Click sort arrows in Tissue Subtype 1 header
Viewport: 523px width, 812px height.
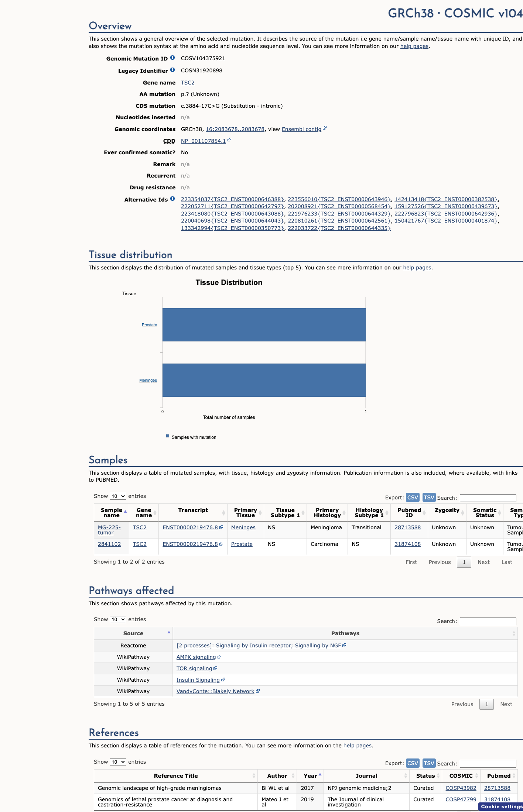tap(303, 513)
